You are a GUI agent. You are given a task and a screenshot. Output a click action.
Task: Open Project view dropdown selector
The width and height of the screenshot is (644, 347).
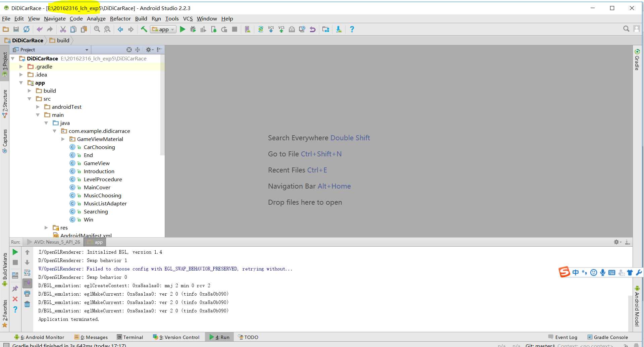[51, 50]
